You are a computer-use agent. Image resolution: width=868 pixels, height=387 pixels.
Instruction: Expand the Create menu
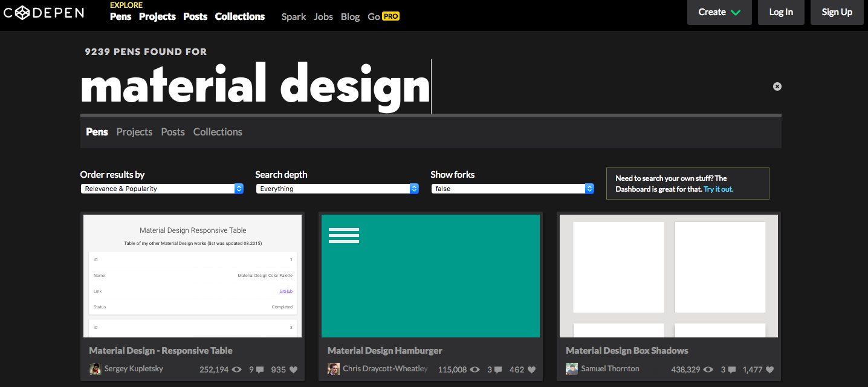click(x=719, y=12)
